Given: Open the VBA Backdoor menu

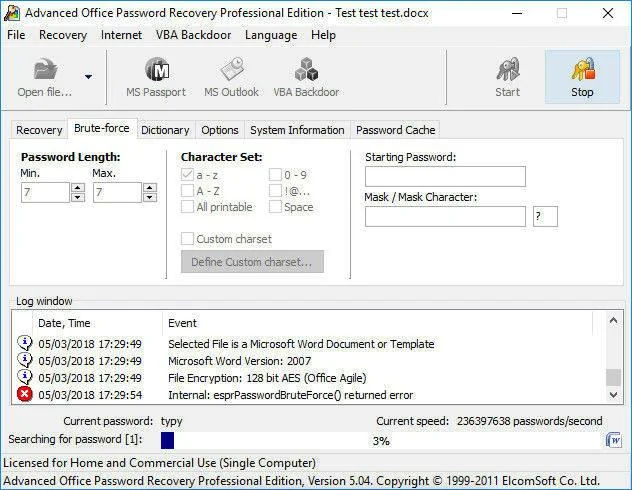Looking at the screenshot, I should click(x=193, y=35).
